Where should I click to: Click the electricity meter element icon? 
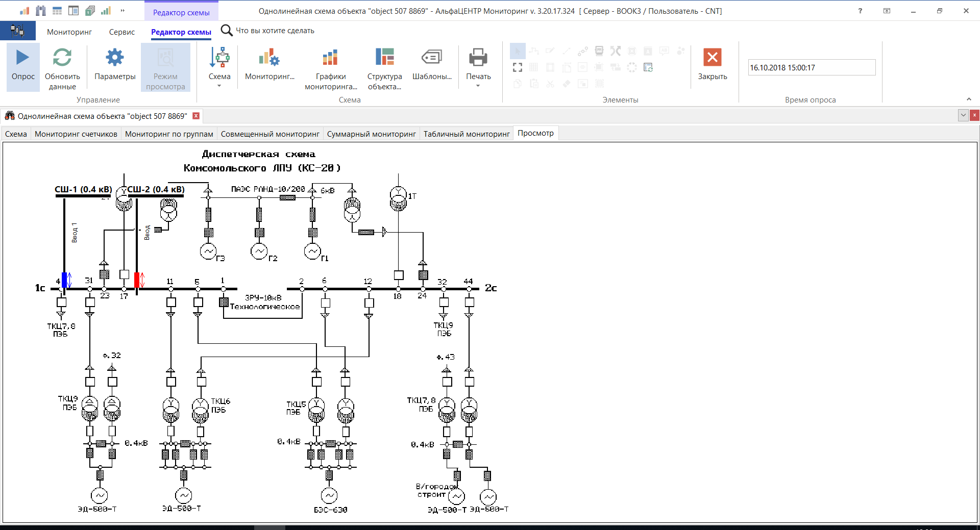[x=599, y=51]
